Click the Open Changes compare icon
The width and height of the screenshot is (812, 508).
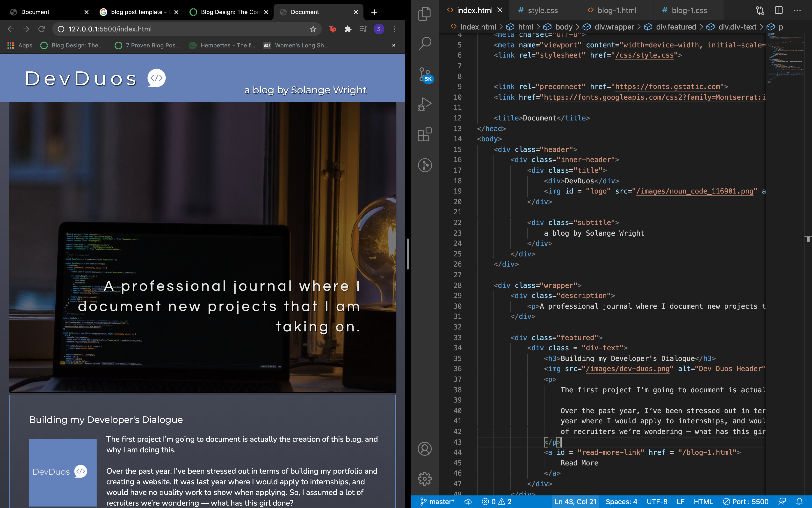[760, 10]
